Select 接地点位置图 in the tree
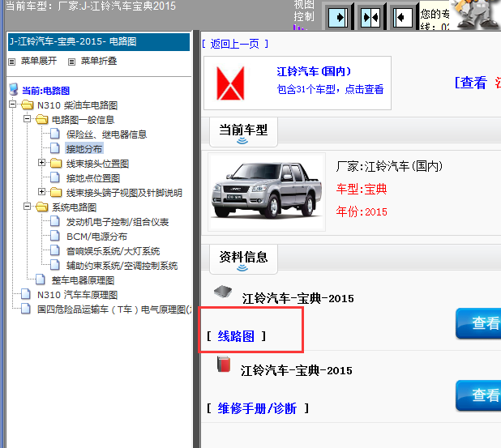The width and height of the screenshot is (501, 448). point(93,178)
